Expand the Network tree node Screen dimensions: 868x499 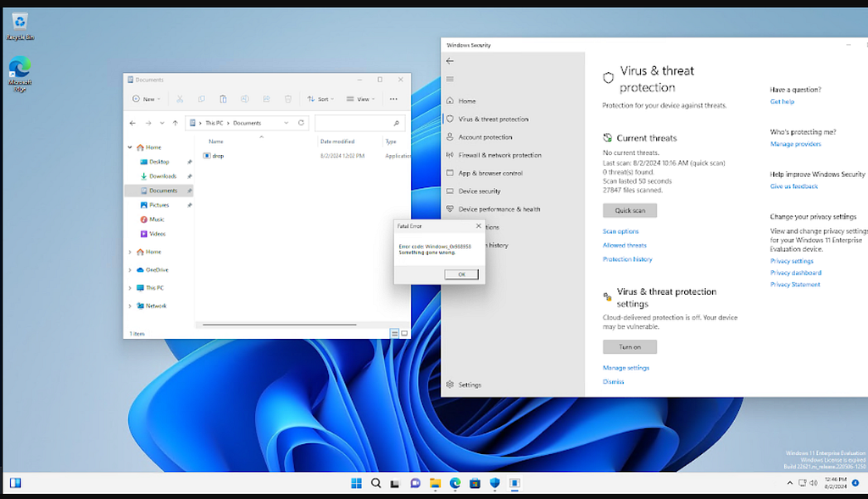pyautogui.click(x=130, y=306)
